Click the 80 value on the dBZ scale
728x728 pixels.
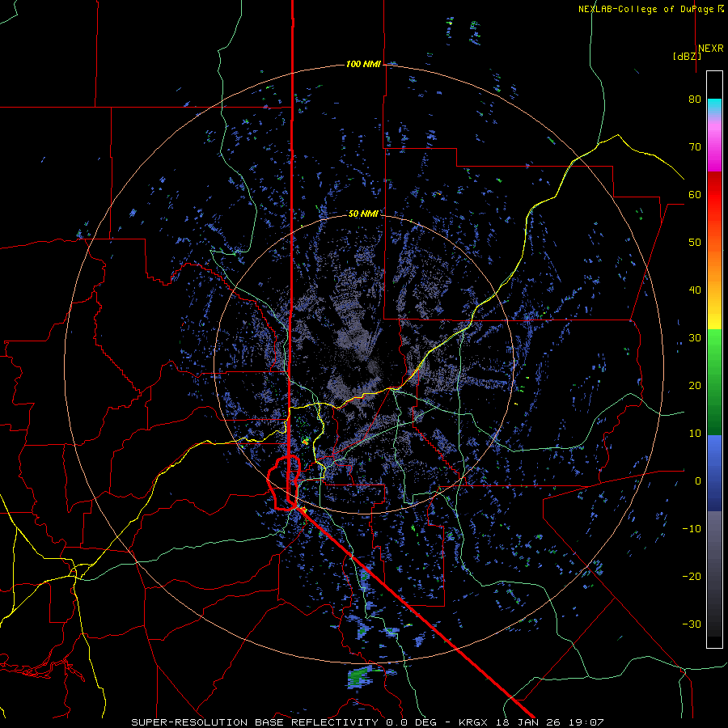tap(695, 99)
